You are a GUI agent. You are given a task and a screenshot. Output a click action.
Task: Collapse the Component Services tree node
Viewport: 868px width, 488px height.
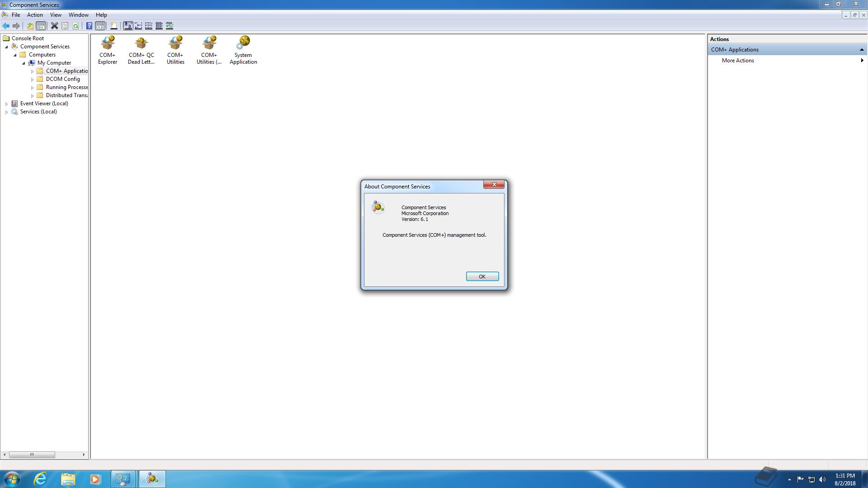tap(7, 47)
